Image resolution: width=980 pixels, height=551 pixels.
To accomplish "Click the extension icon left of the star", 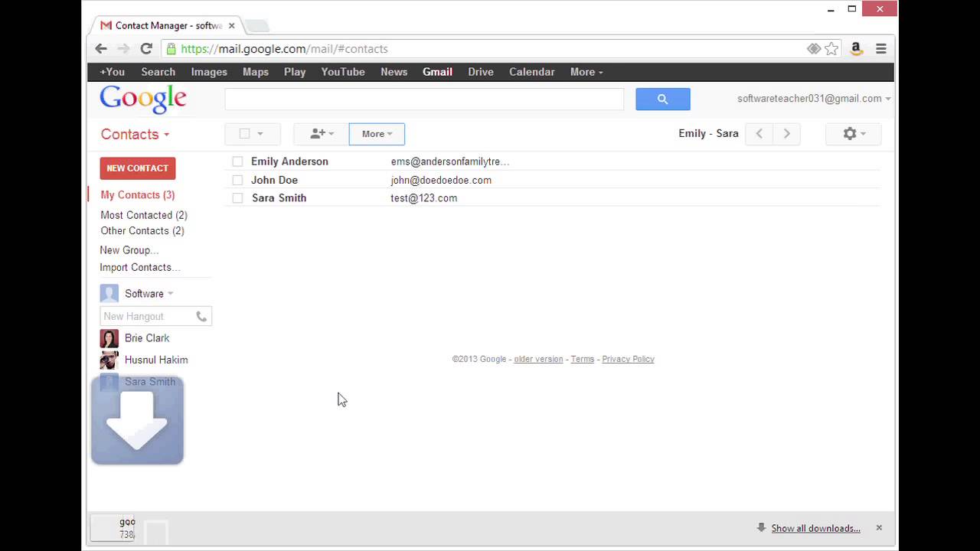I will (813, 48).
